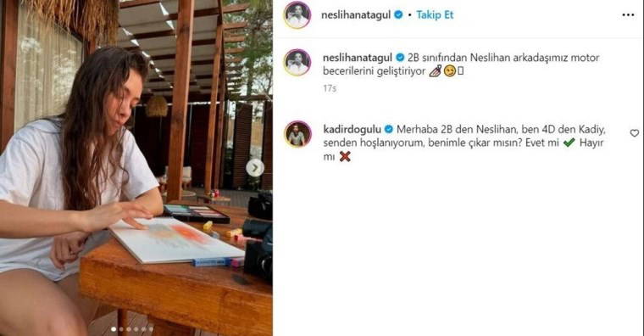Visit the kadirdogulu profile username link

353,130
